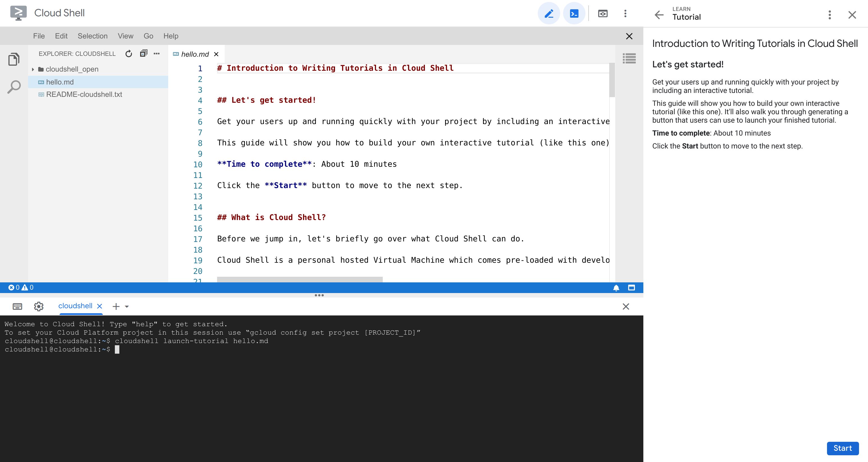Viewport: 868px width, 462px height.
Task: Toggle the minimap icon in editor
Action: (629, 58)
